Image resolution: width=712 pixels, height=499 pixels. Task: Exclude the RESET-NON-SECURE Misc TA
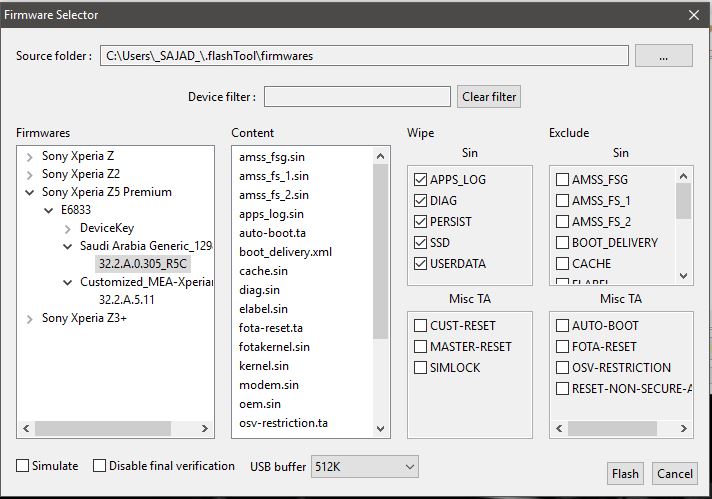point(562,389)
